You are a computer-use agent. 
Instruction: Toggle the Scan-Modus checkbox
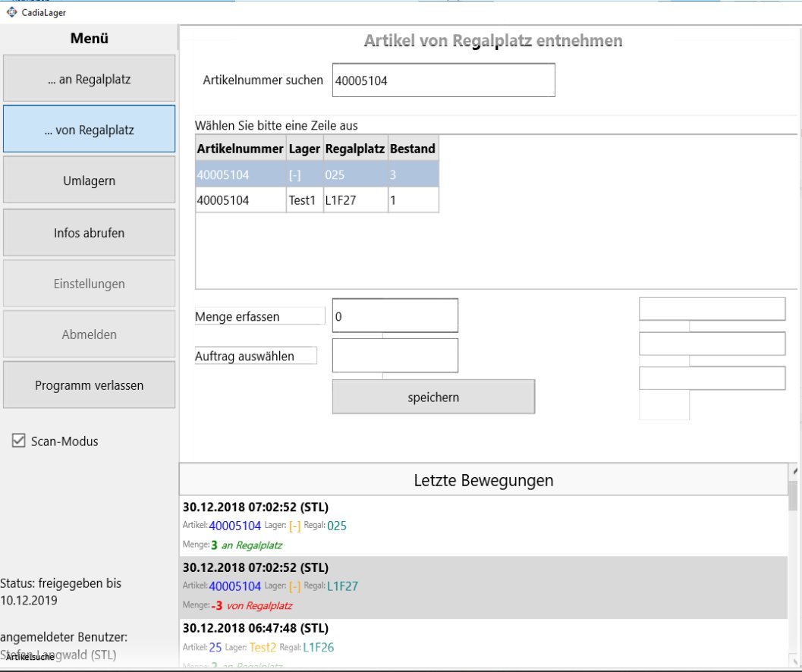click(x=20, y=441)
